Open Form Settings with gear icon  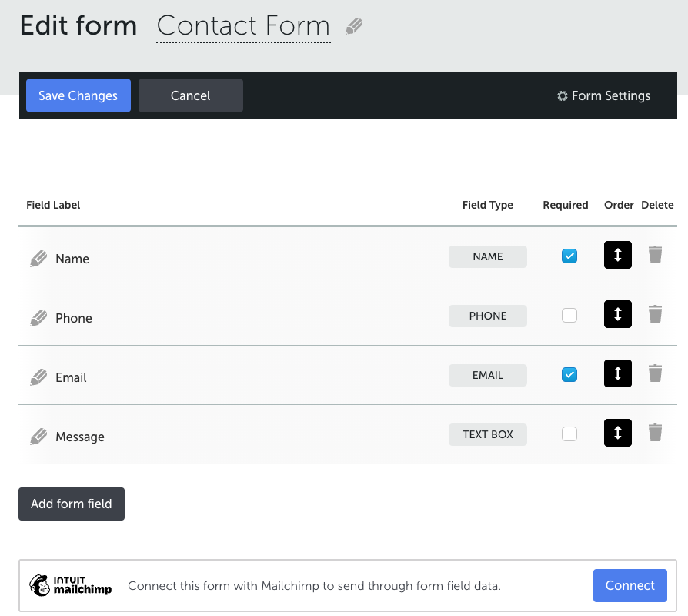(604, 95)
